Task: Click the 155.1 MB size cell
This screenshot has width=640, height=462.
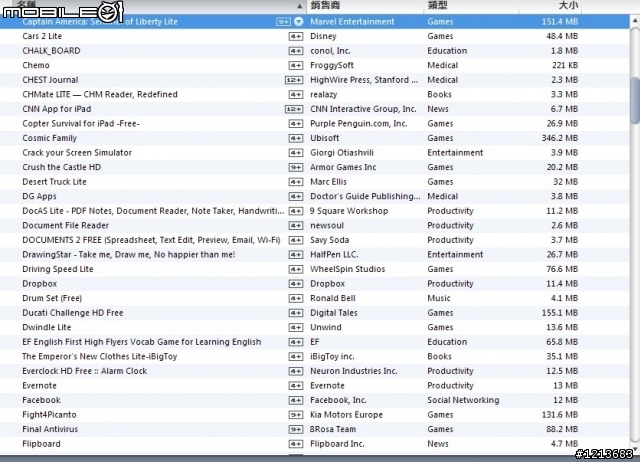Action: pos(560,313)
